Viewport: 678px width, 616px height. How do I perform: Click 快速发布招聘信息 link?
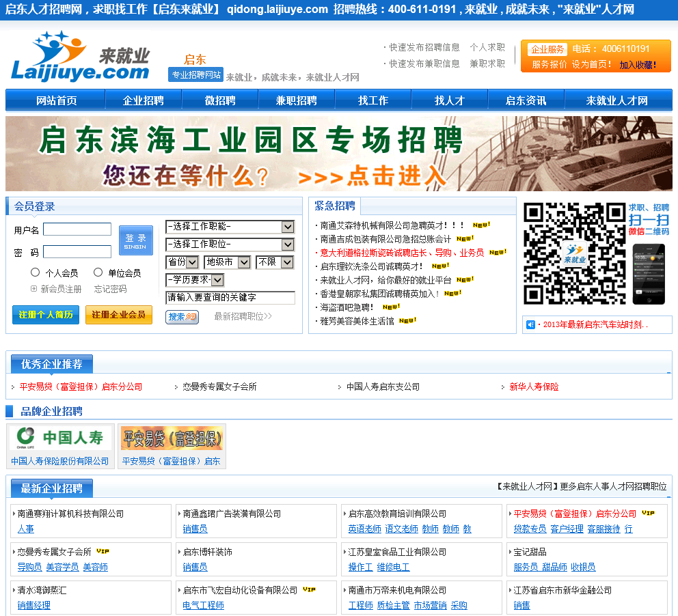coord(424,47)
